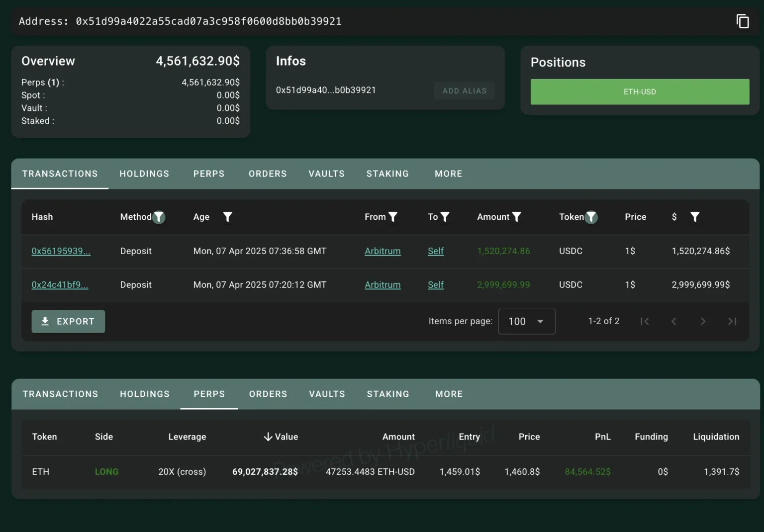Sort perps table by Value column
The width and height of the screenshot is (764, 532).
click(x=281, y=437)
